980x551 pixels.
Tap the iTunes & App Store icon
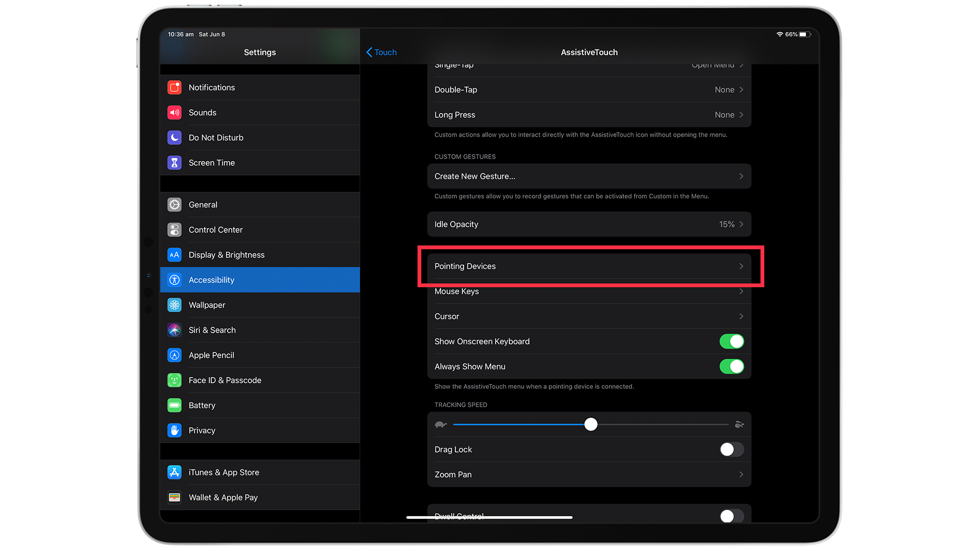(175, 472)
